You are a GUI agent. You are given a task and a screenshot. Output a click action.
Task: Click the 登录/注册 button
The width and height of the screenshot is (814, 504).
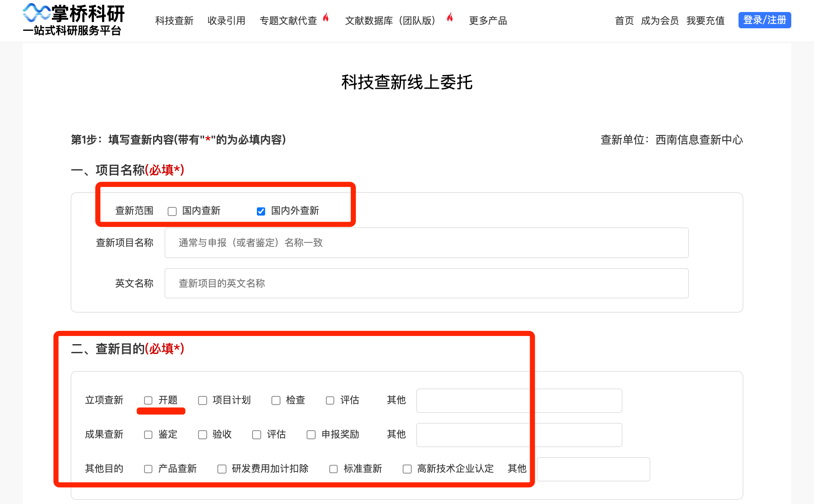(765, 20)
